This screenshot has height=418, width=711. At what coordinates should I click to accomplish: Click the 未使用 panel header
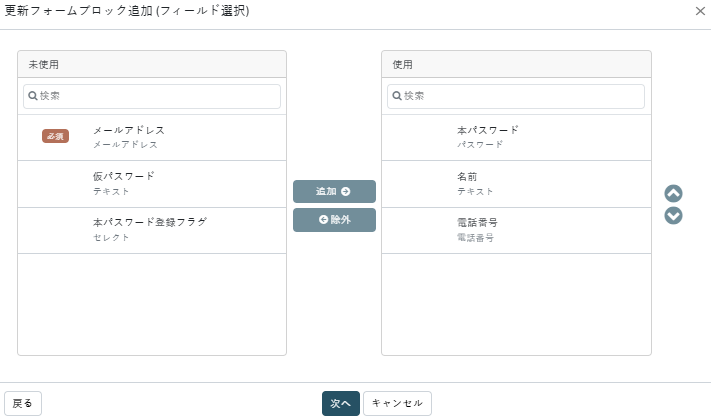pos(152,64)
